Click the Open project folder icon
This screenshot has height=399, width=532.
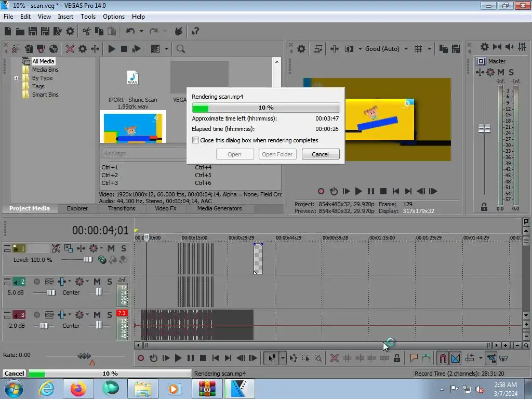point(20,32)
